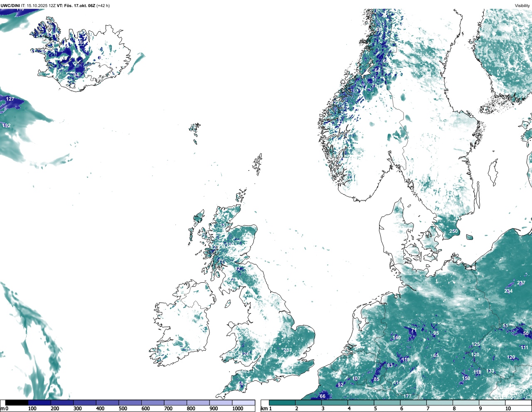The width and height of the screenshot is (532, 412).
Task: Click the '125' value in eastern Germany
Action: (476, 344)
